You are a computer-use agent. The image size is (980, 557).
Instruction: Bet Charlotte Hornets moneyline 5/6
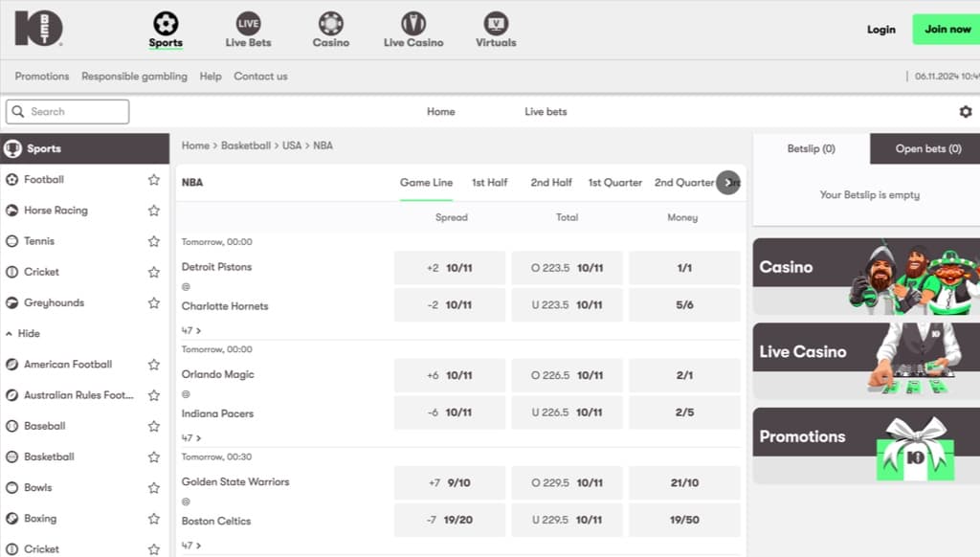pos(684,304)
